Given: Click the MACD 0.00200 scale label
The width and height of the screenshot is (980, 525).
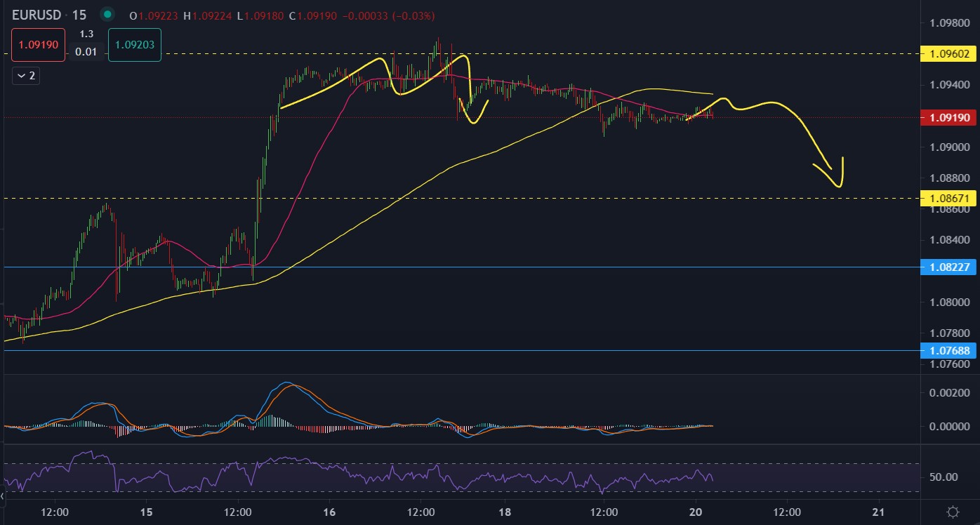Looking at the screenshot, I should [948, 392].
